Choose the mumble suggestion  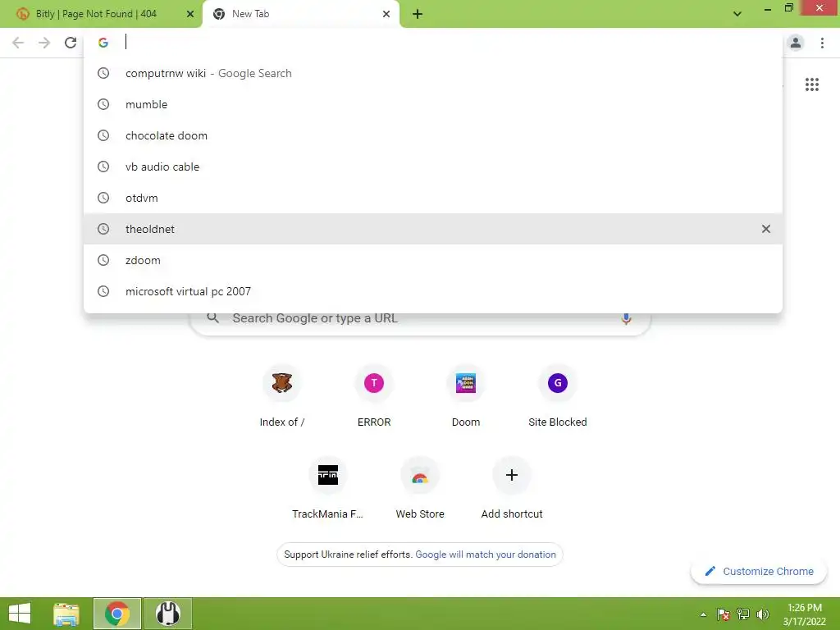(433, 104)
